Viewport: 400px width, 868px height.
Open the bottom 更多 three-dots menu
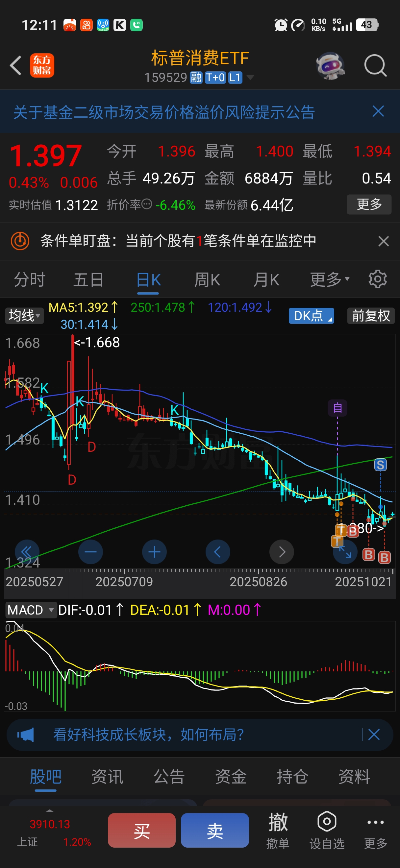click(x=375, y=831)
